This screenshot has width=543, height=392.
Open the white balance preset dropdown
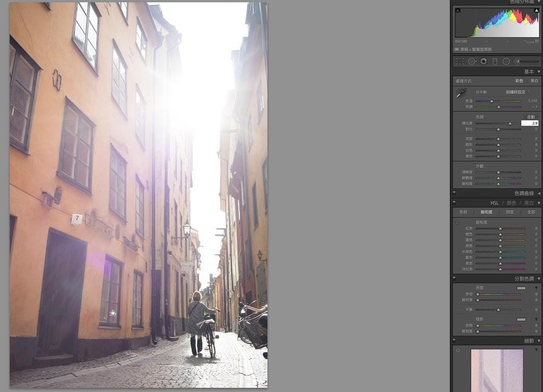(516, 92)
